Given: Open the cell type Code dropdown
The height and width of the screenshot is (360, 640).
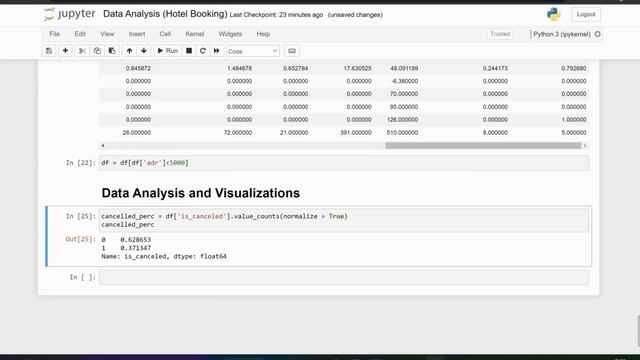Looking at the screenshot, I should click(253, 51).
